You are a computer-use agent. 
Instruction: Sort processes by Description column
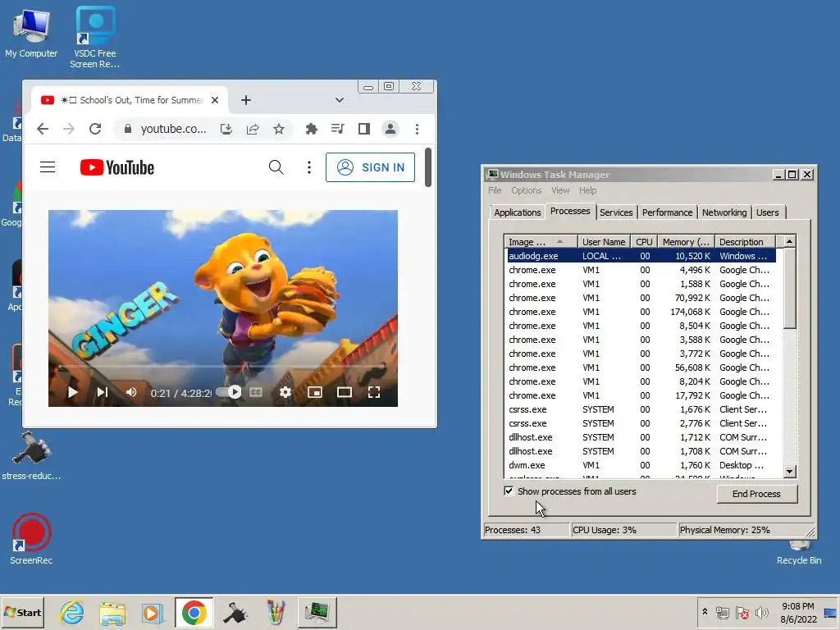point(745,242)
